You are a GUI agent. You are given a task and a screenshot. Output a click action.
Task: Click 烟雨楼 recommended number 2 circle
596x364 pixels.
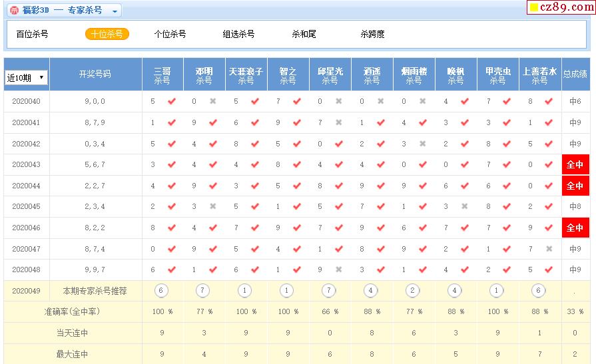(414, 291)
